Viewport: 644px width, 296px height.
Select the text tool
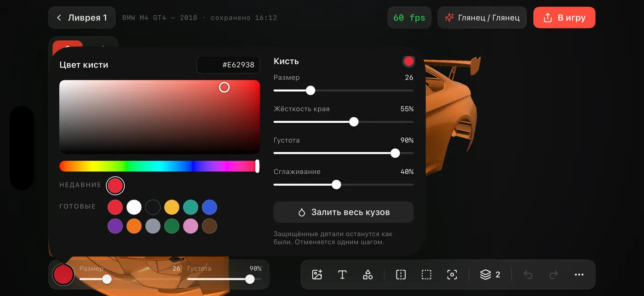tap(342, 275)
